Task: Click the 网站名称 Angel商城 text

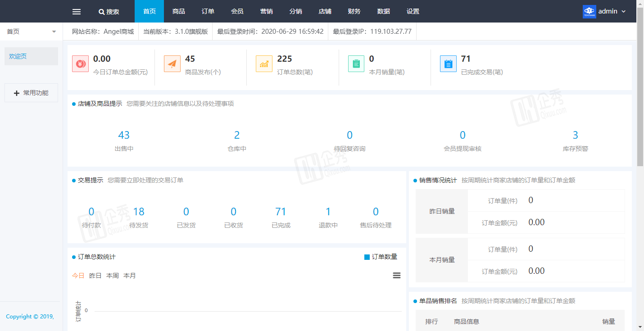Action: coord(103,32)
